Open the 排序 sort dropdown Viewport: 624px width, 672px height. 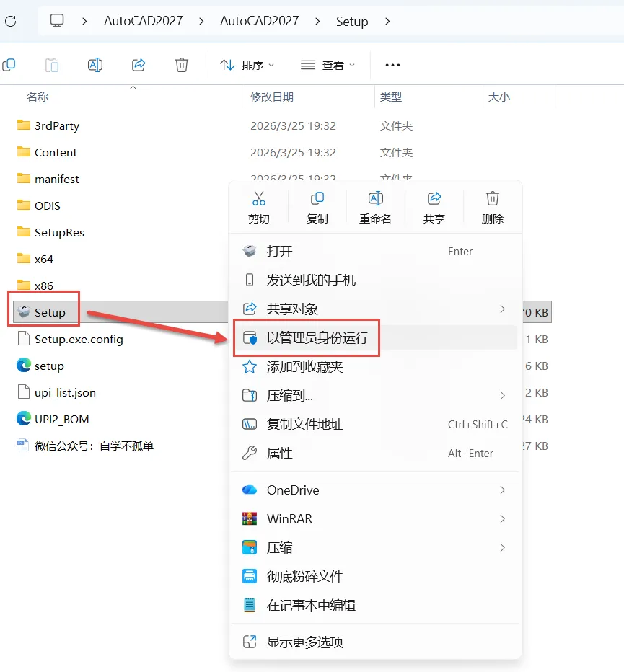pos(247,65)
